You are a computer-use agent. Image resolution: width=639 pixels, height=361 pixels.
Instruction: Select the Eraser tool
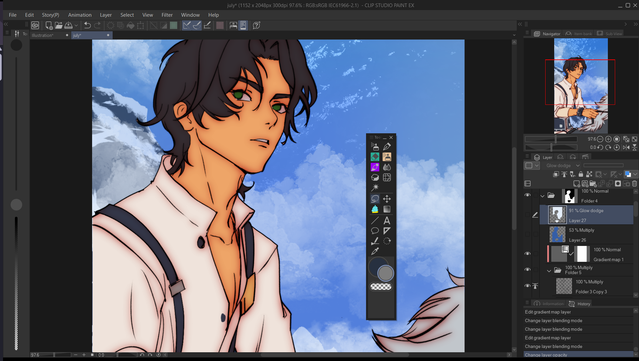(x=375, y=177)
